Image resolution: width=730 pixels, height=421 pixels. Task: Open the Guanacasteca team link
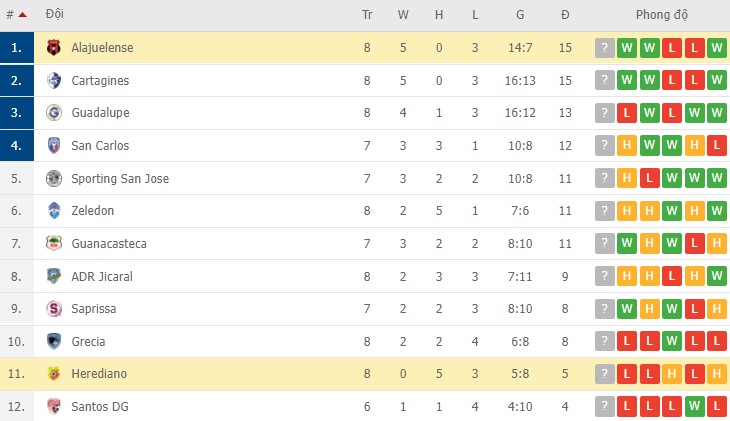[109, 244]
